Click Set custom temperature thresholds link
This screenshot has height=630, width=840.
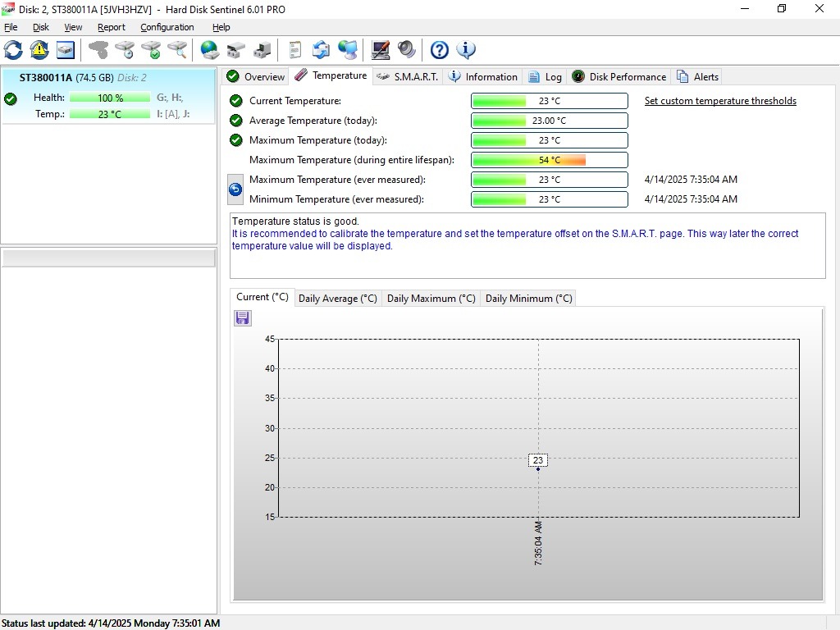point(720,101)
